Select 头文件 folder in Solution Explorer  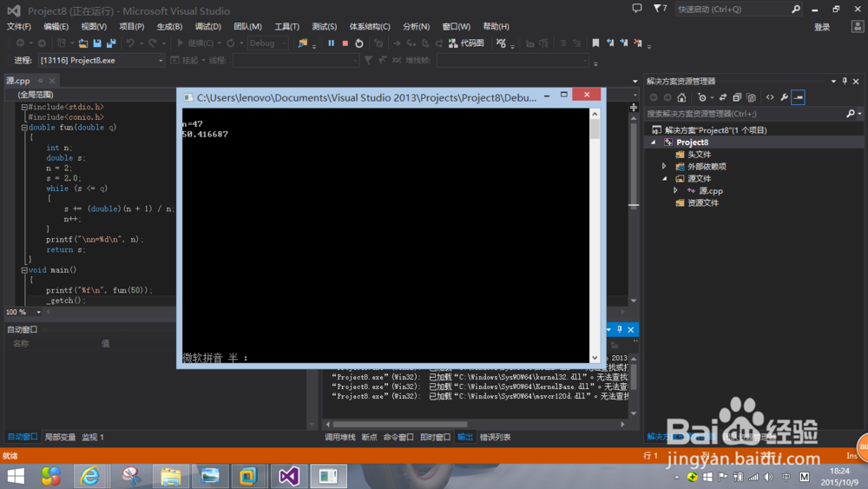[x=699, y=155]
